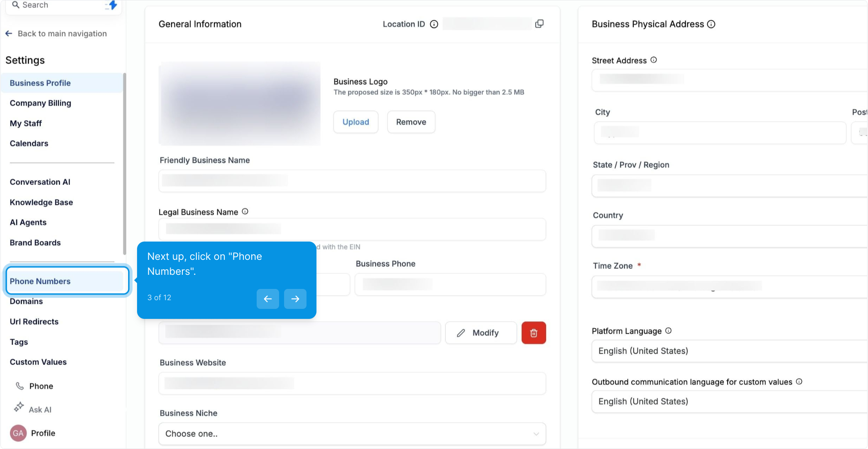
Task: Click the lightning bolt quick actions icon
Action: 113,5
